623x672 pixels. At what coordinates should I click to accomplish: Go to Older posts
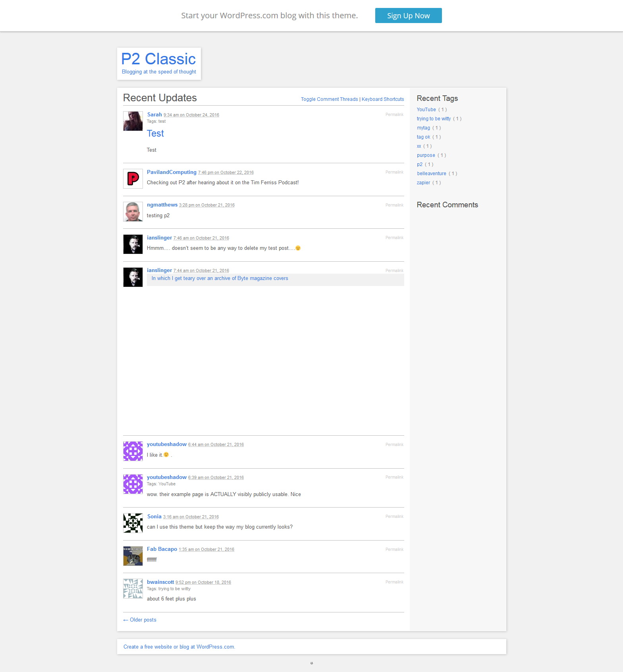pyautogui.click(x=140, y=620)
